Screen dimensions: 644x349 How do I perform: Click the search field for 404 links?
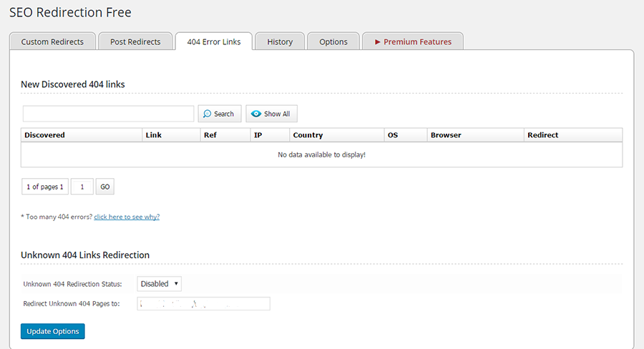click(x=109, y=114)
